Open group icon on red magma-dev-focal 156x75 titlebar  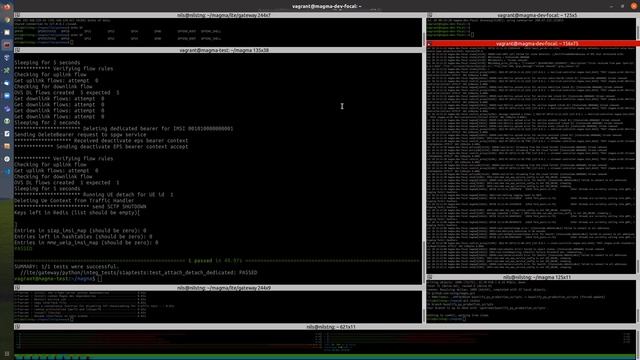[x=429, y=44]
